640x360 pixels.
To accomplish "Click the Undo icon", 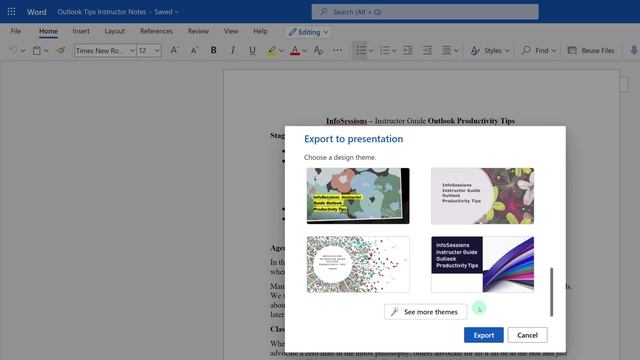I will point(13,50).
